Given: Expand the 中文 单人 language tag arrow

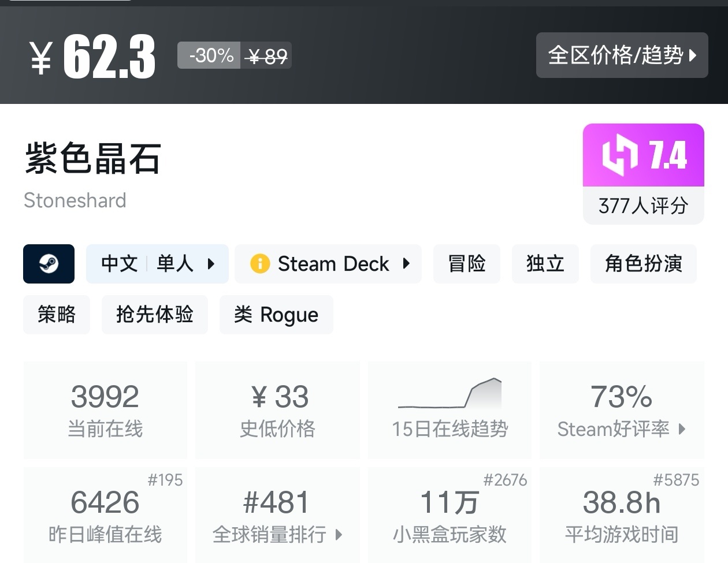Looking at the screenshot, I should [211, 264].
